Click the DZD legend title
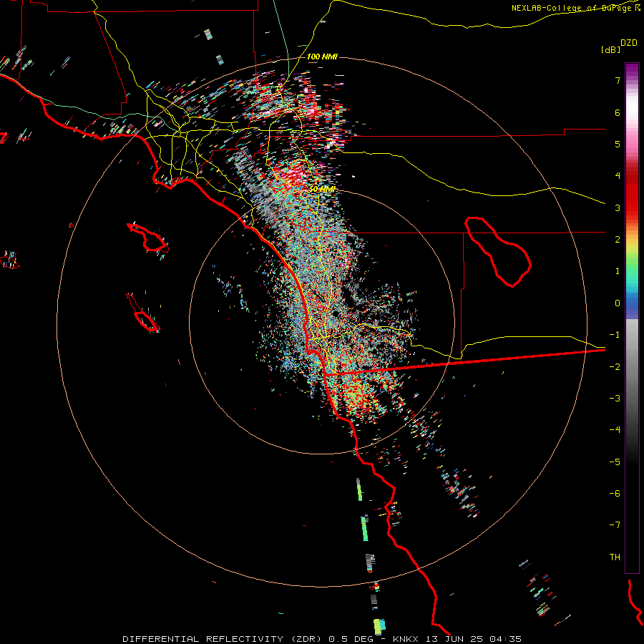The image size is (644, 644). click(x=629, y=43)
